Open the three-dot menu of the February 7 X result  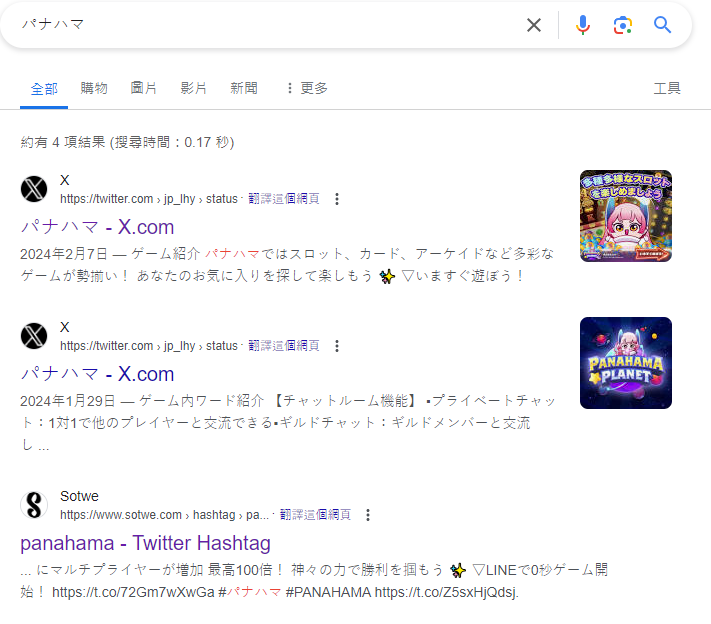click(336, 199)
